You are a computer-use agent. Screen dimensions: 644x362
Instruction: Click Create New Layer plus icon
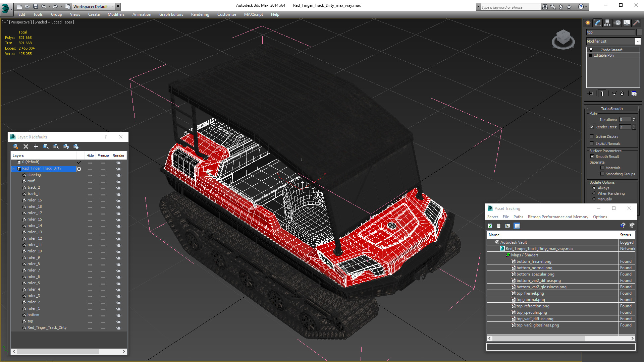point(36,146)
